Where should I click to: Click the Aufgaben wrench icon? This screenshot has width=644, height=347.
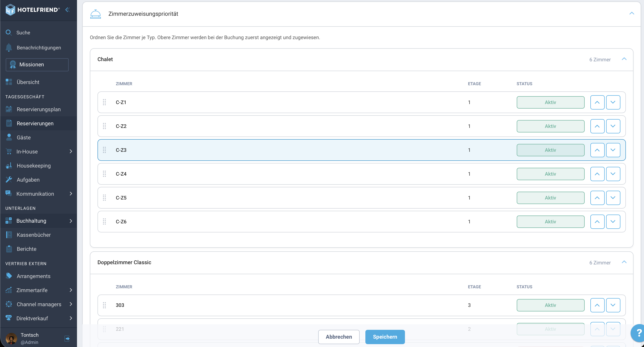9,179
